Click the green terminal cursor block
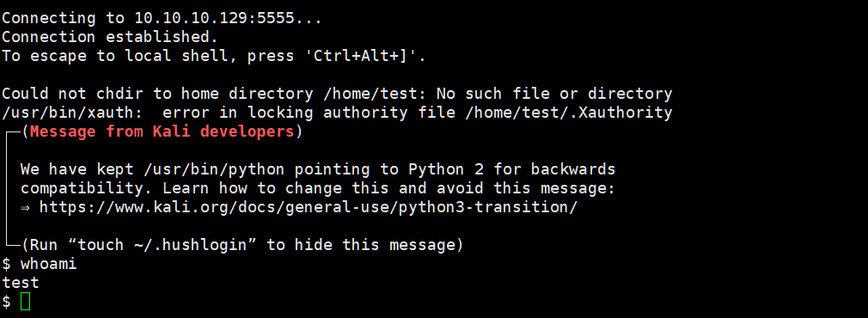 point(25,302)
